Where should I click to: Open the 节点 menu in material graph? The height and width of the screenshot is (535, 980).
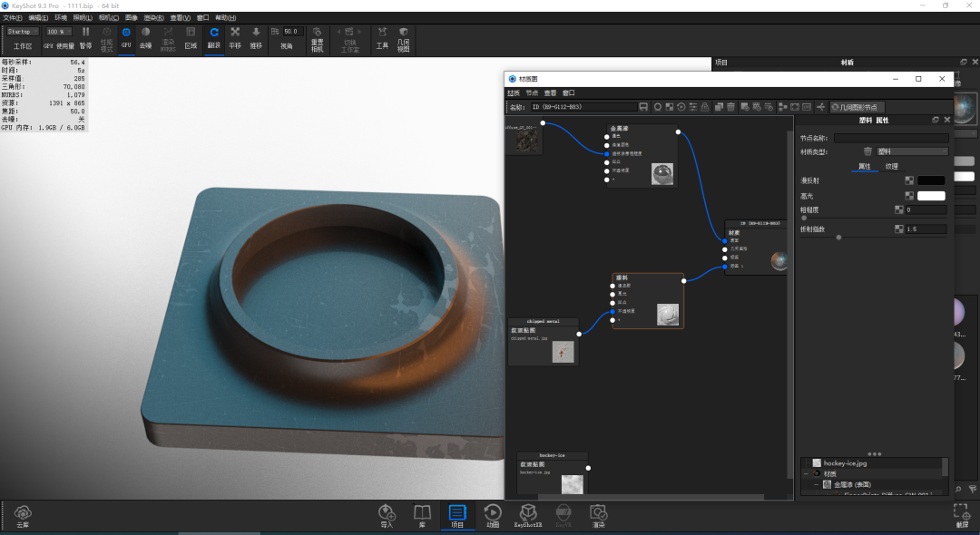531,93
